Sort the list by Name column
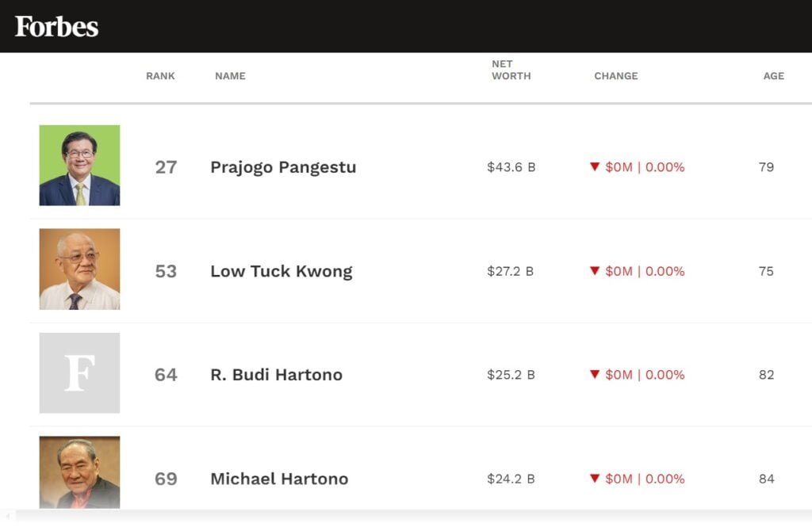The height and width of the screenshot is (527, 812). click(230, 76)
